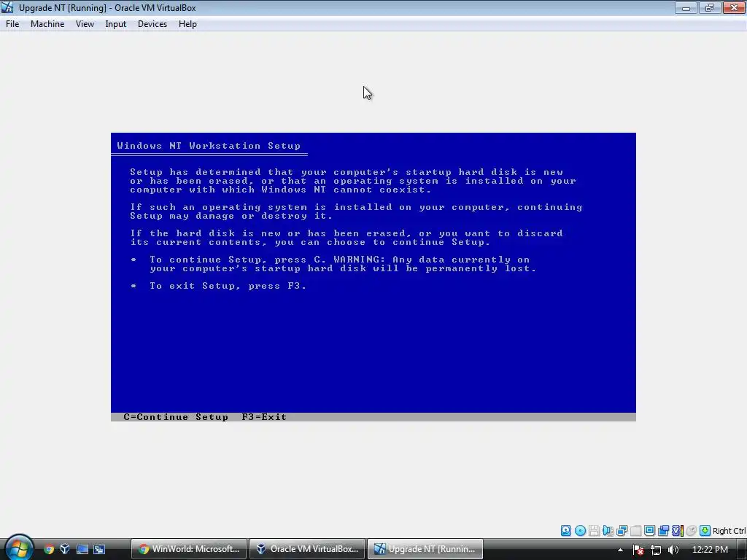The height and width of the screenshot is (560, 747).
Task: Close the Upgrade NT VirtualBox window
Action: coord(734,7)
